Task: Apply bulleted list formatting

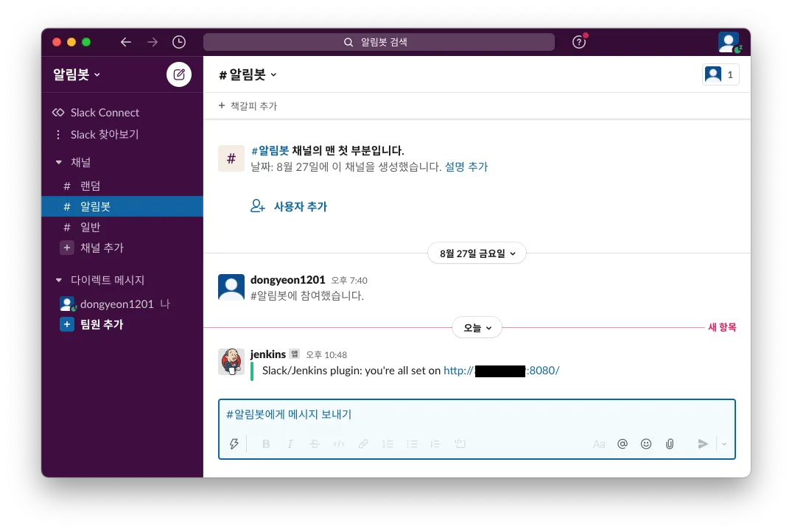Action: (412, 444)
